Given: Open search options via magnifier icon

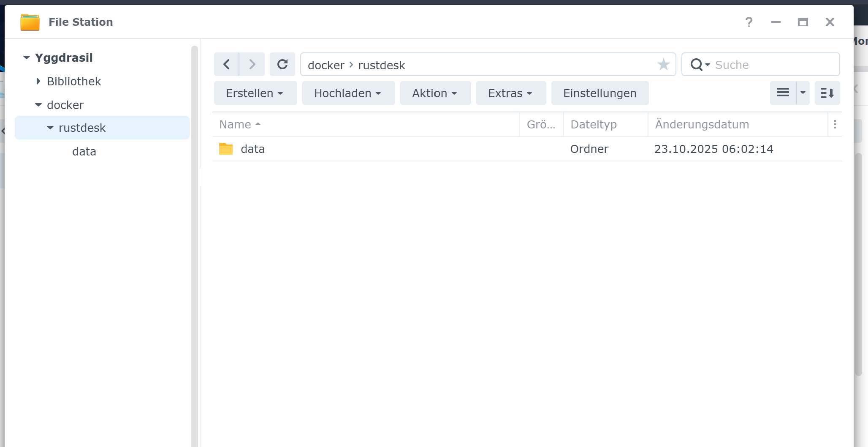Looking at the screenshot, I should tap(700, 65).
